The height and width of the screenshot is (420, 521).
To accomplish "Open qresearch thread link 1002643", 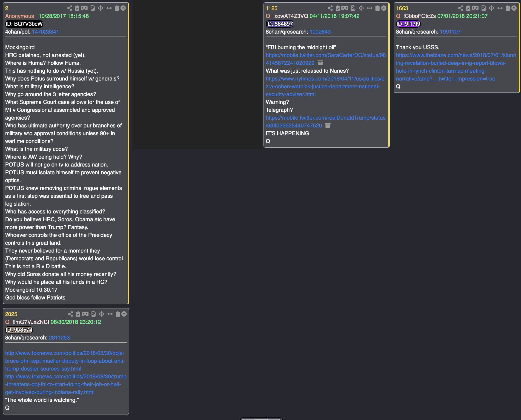I will point(320,32).
